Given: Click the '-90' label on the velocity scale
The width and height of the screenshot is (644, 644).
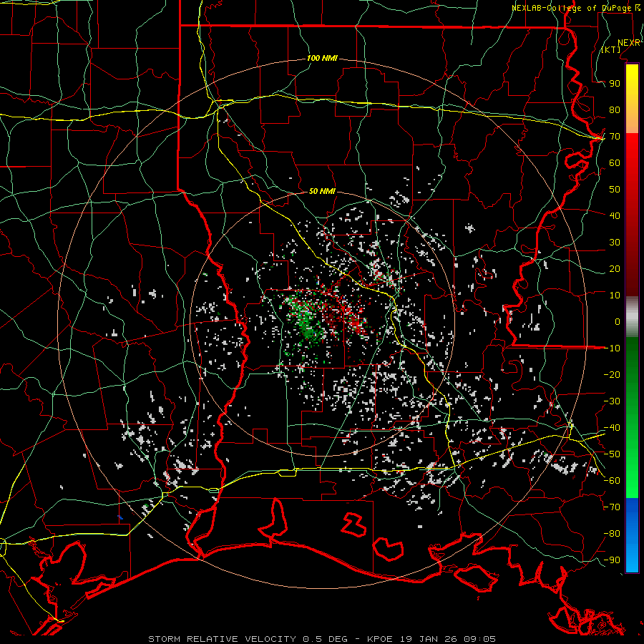Looking at the screenshot, I should [612, 560].
